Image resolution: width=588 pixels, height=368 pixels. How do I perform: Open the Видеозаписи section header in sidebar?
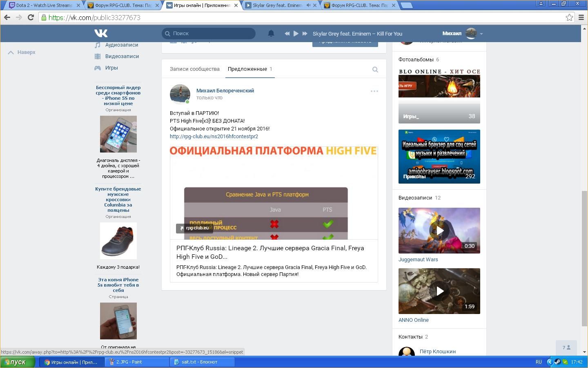(x=419, y=198)
